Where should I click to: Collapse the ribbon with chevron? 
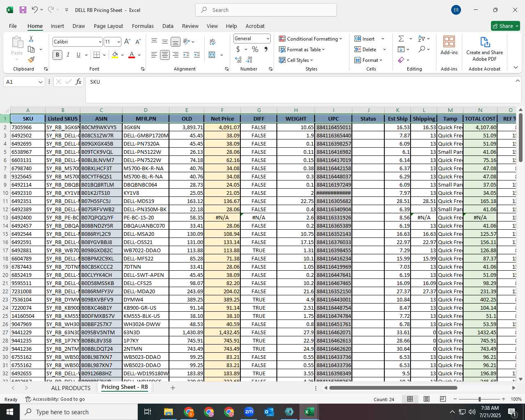pyautogui.click(x=516, y=68)
